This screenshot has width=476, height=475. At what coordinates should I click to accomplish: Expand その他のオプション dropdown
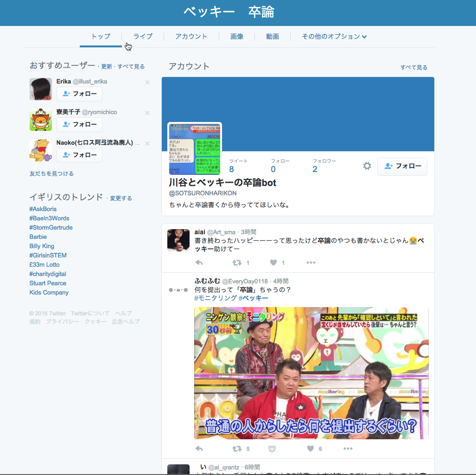coord(334,37)
